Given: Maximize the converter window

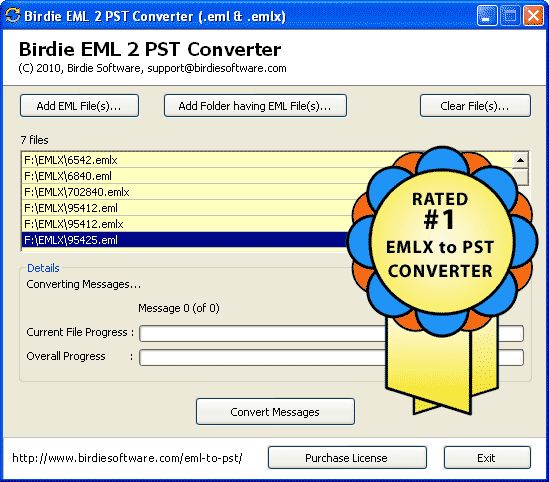Looking at the screenshot, I should (510, 16).
